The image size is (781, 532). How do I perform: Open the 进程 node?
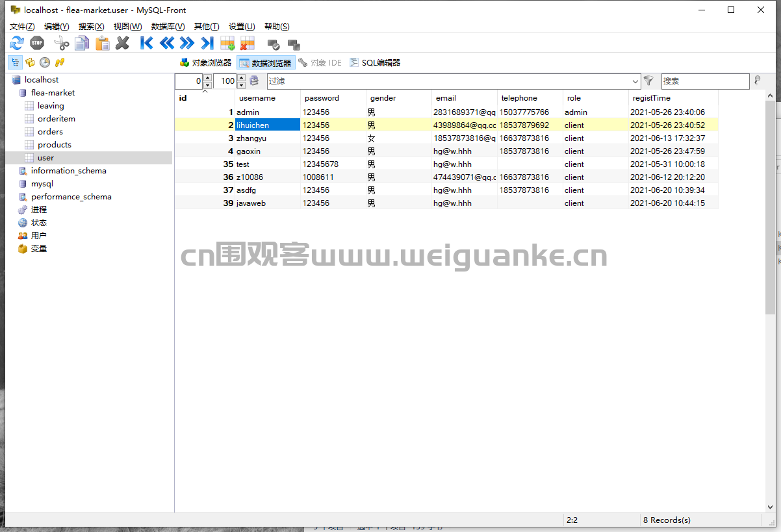(x=39, y=210)
